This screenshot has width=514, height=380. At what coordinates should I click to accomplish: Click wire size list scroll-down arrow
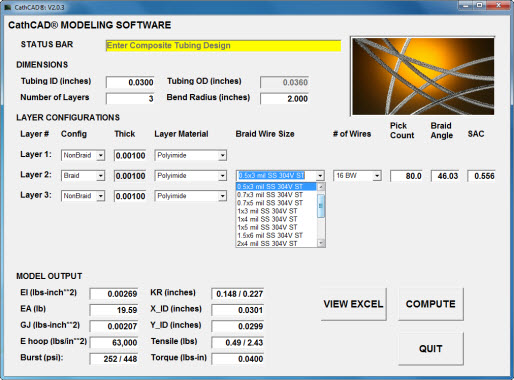click(x=321, y=243)
